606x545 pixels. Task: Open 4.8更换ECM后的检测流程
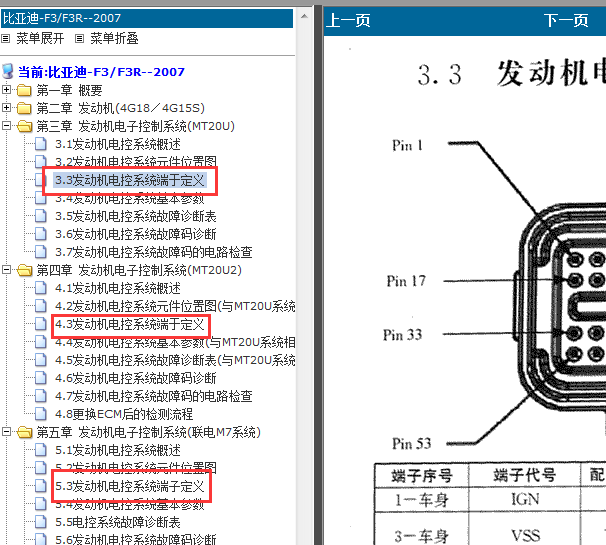click(x=124, y=414)
